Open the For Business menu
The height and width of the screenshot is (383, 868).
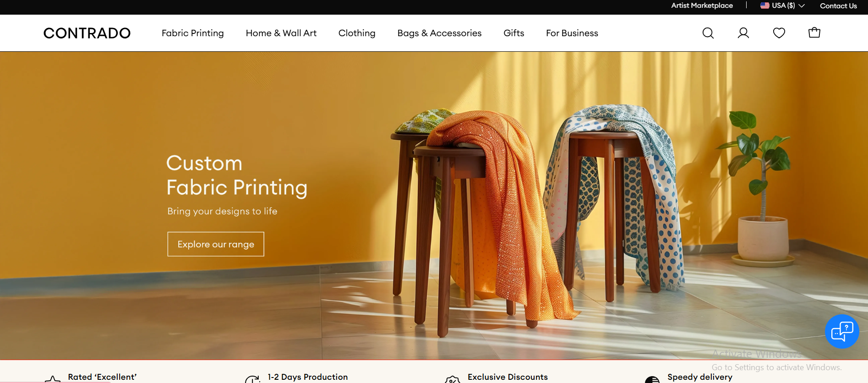click(572, 33)
